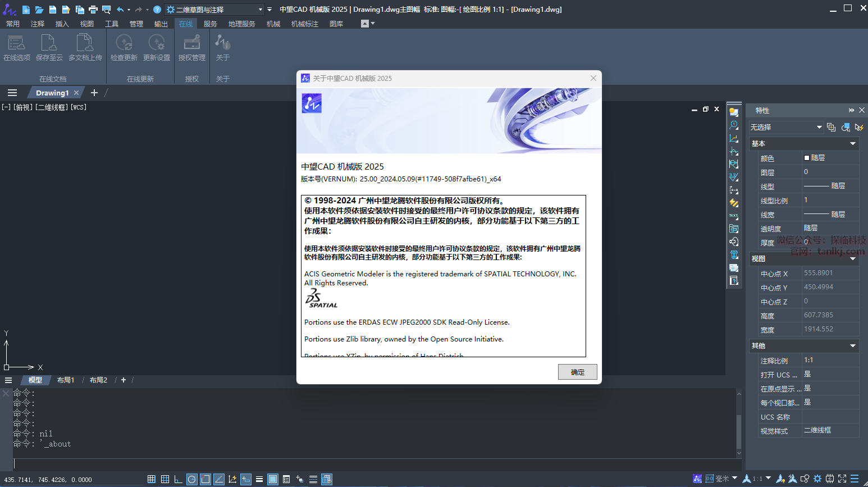
Task: Close the 关于中望CAD 机械版 2025 dialog
Action: tap(593, 78)
